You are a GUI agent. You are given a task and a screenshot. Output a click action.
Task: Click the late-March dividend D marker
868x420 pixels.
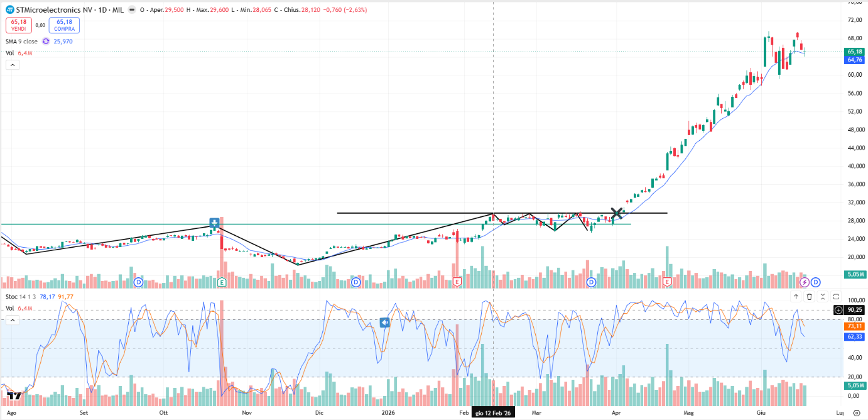click(x=591, y=282)
